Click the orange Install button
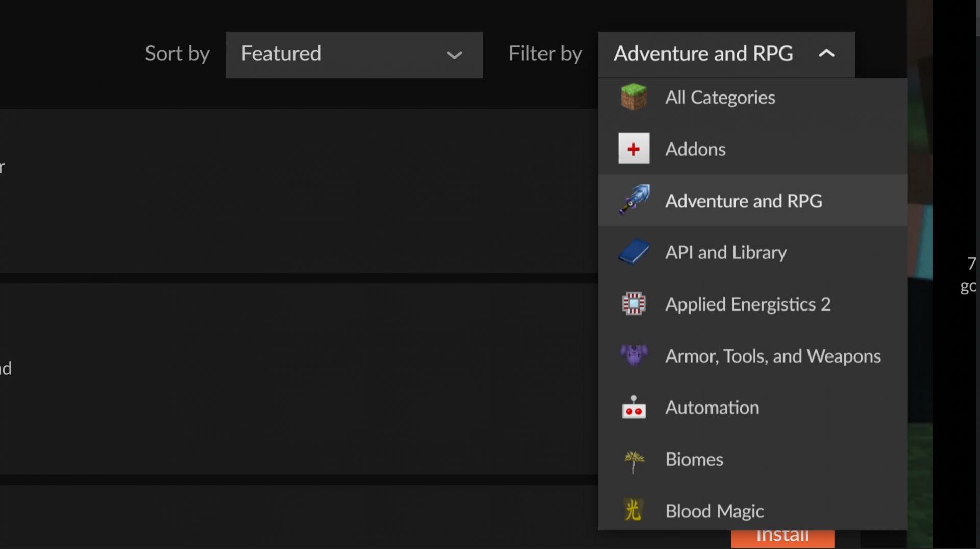Viewport: 980px width, 549px height. [x=783, y=535]
